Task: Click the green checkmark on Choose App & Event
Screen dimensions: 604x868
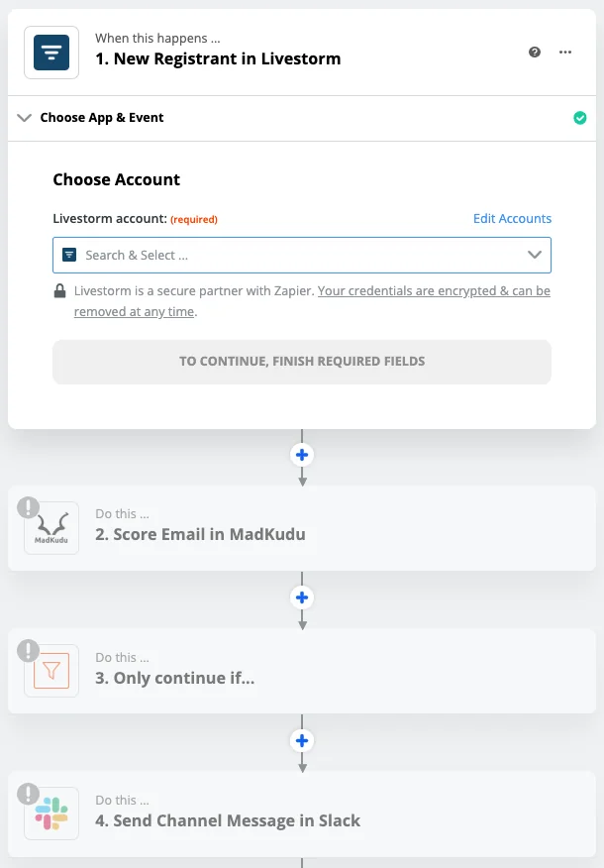Action: (579, 118)
